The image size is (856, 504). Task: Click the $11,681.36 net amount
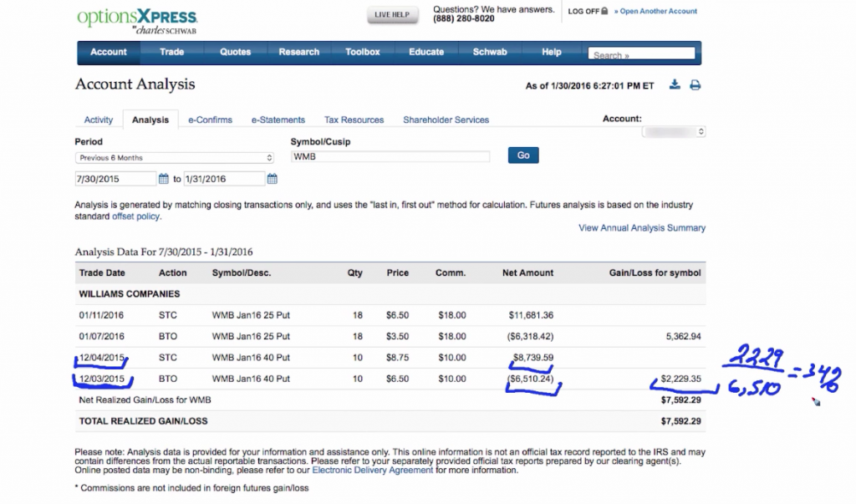click(531, 315)
